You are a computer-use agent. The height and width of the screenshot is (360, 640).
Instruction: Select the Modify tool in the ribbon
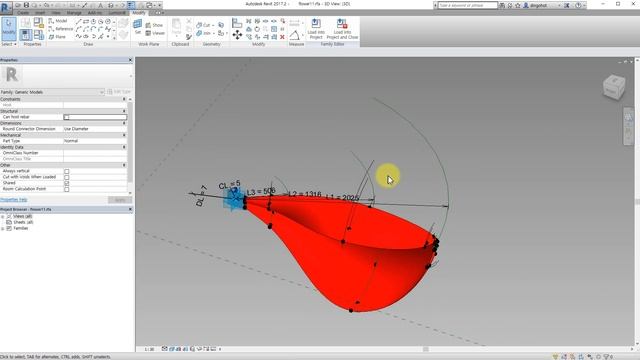point(9,29)
